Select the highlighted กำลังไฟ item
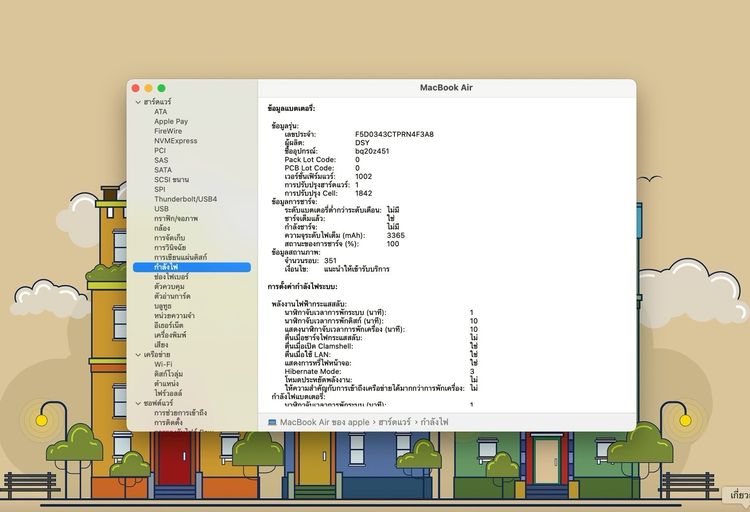This screenshot has width=750, height=512. pos(167,267)
